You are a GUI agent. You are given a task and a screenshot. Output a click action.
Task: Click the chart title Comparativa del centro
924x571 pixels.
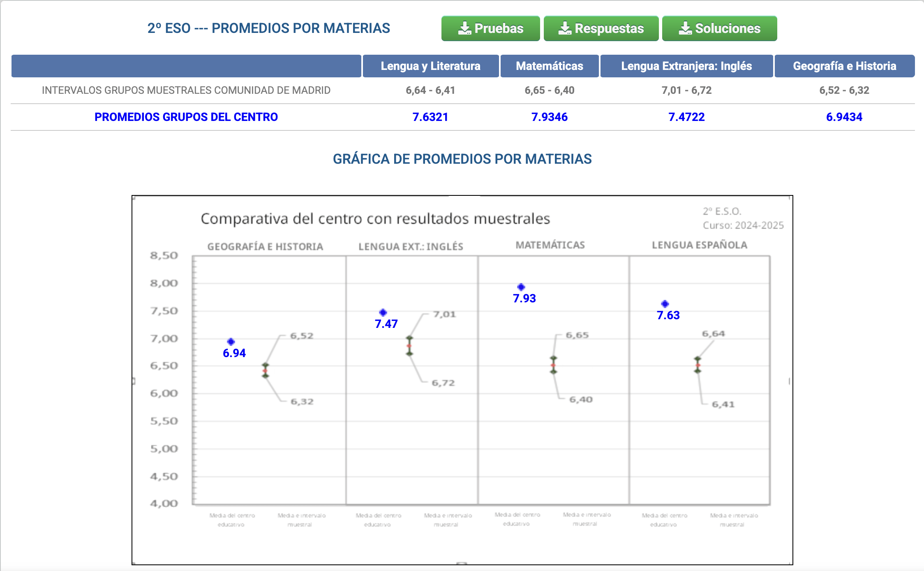pos(375,219)
